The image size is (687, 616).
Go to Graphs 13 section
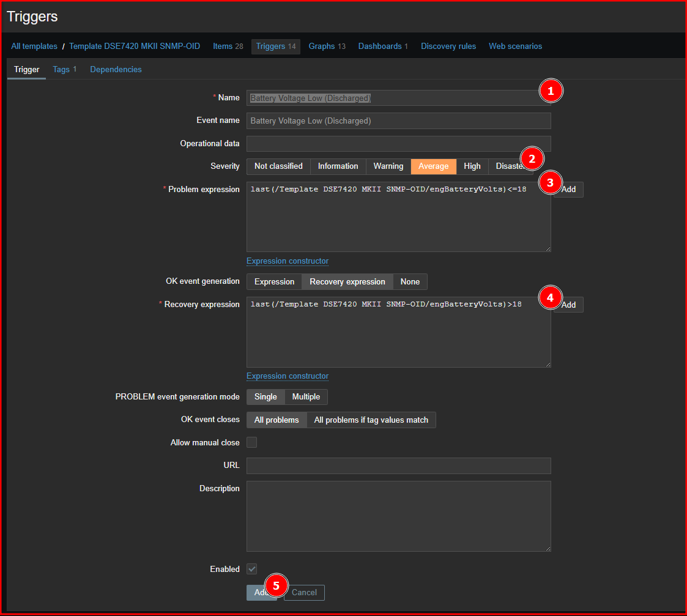[x=327, y=46]
